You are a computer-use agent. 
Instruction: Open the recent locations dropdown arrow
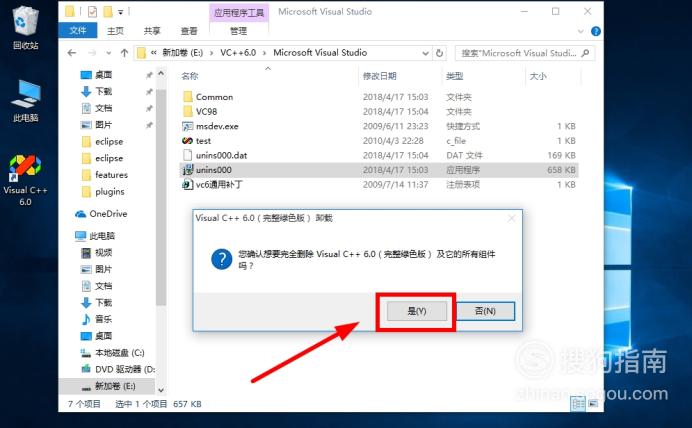109,53
